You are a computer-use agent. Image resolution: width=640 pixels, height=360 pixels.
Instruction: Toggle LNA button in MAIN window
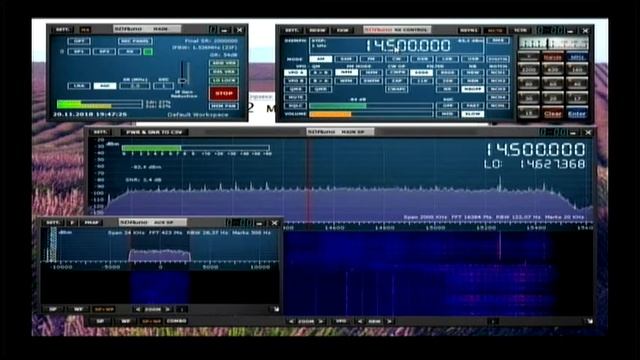(x=79, y=86)
